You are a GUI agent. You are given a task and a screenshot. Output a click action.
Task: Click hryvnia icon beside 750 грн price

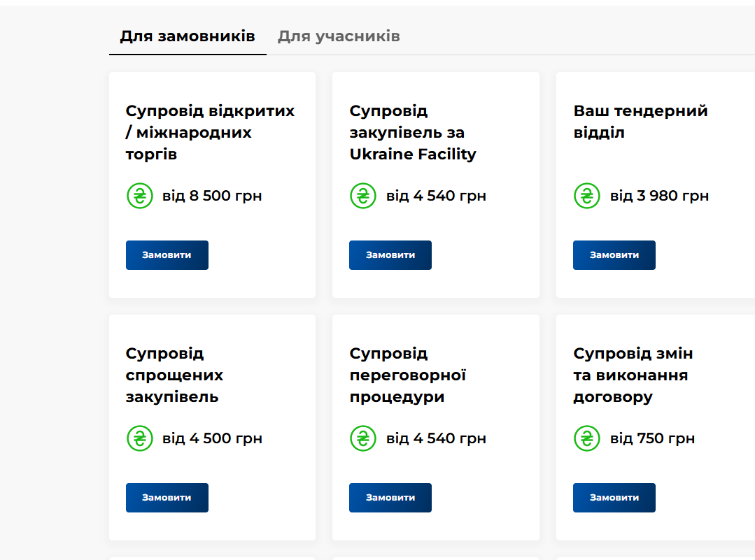[x=587, y=438]
